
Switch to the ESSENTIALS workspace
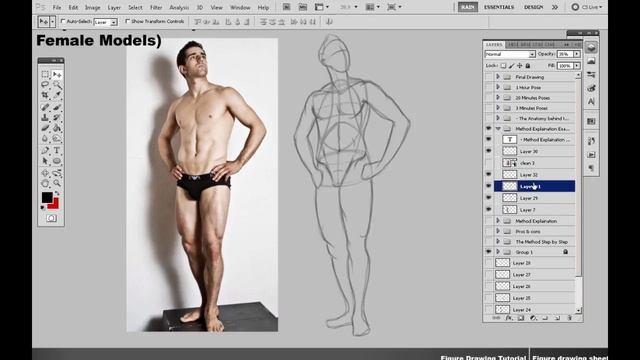(x=499, y=7)
